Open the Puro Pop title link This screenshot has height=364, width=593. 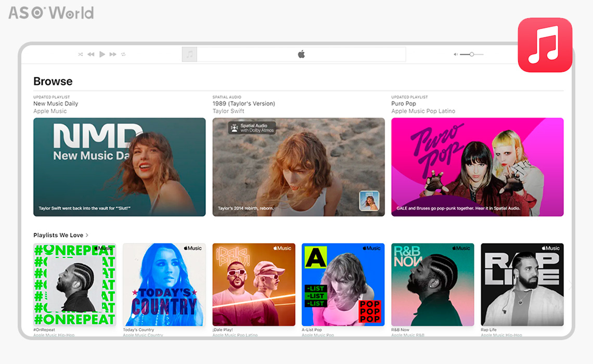tap(404, 103)
